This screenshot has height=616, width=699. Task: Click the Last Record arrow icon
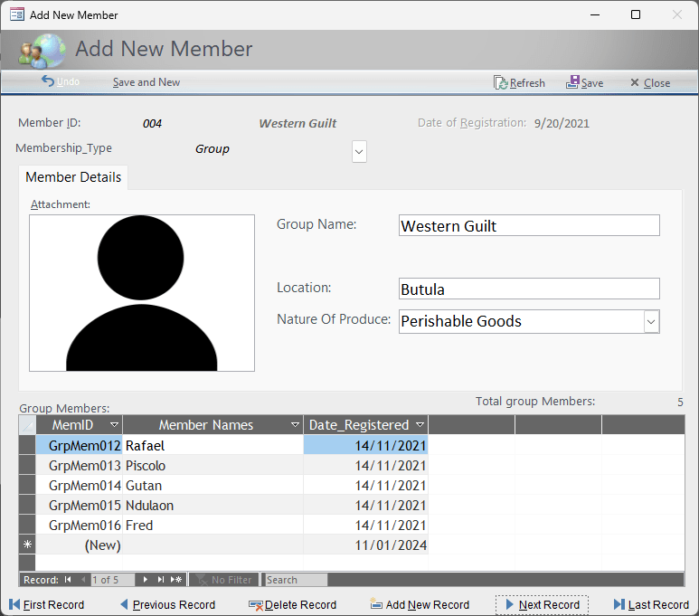coord(619,604)
